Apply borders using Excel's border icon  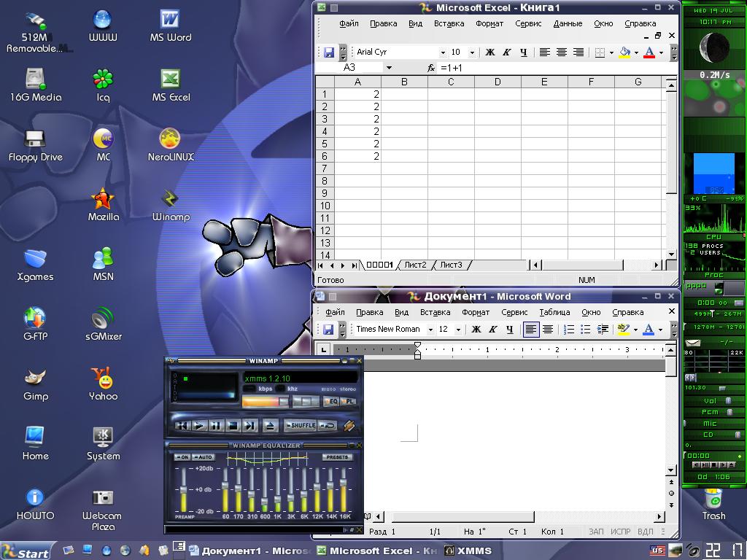600,52
